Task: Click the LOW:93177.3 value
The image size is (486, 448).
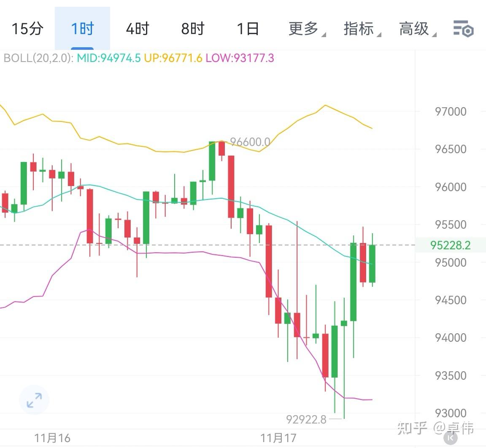Action: (x=240, y=59)
